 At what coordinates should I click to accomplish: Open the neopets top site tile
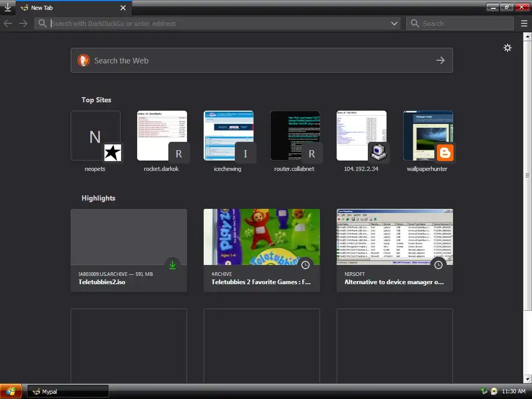coord(96,136)
